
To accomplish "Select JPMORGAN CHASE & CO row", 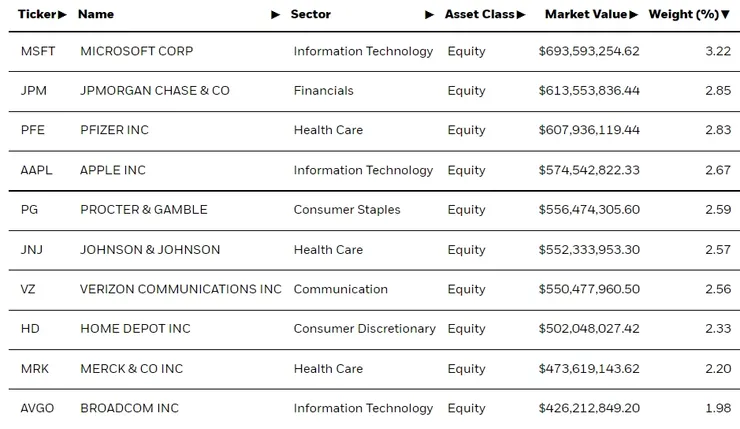I will (x=155, y=91).
